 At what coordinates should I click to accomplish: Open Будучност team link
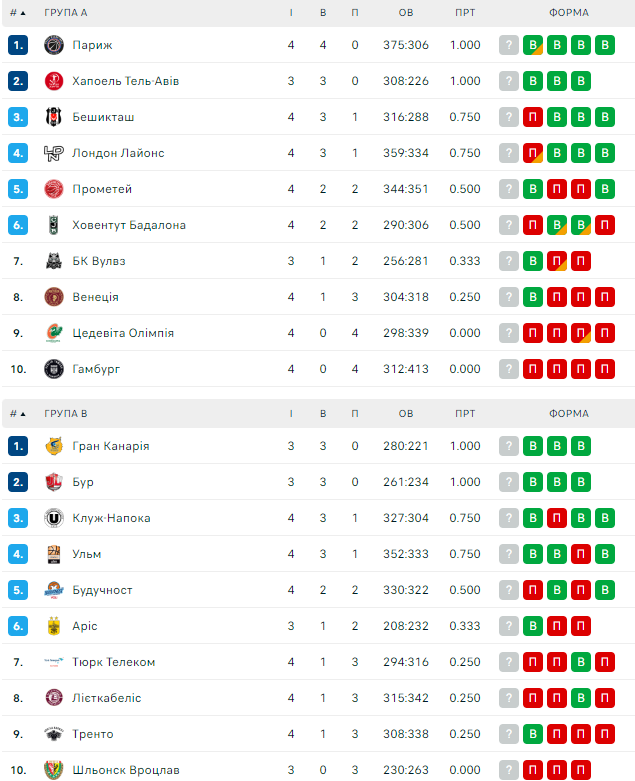(102, 590)
